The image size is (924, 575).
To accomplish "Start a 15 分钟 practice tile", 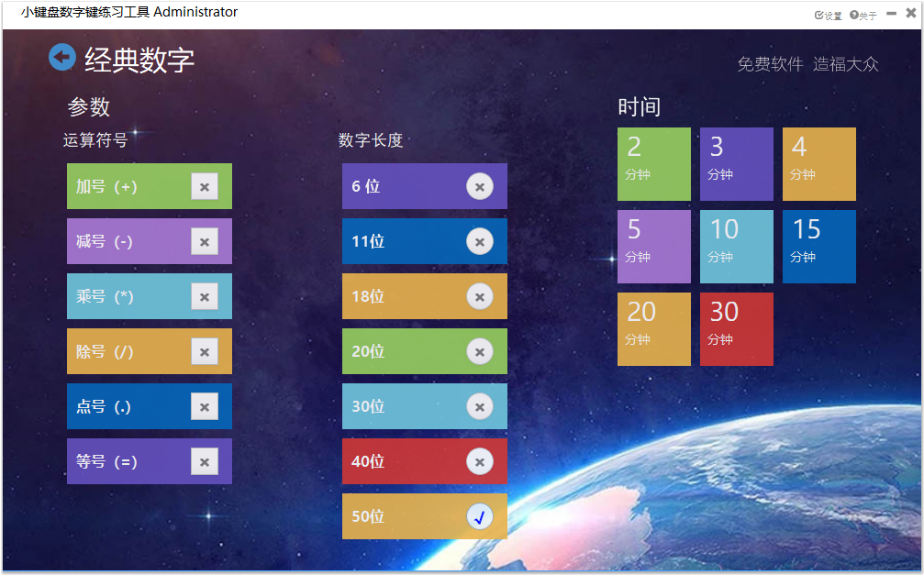I will coord(819,247).
